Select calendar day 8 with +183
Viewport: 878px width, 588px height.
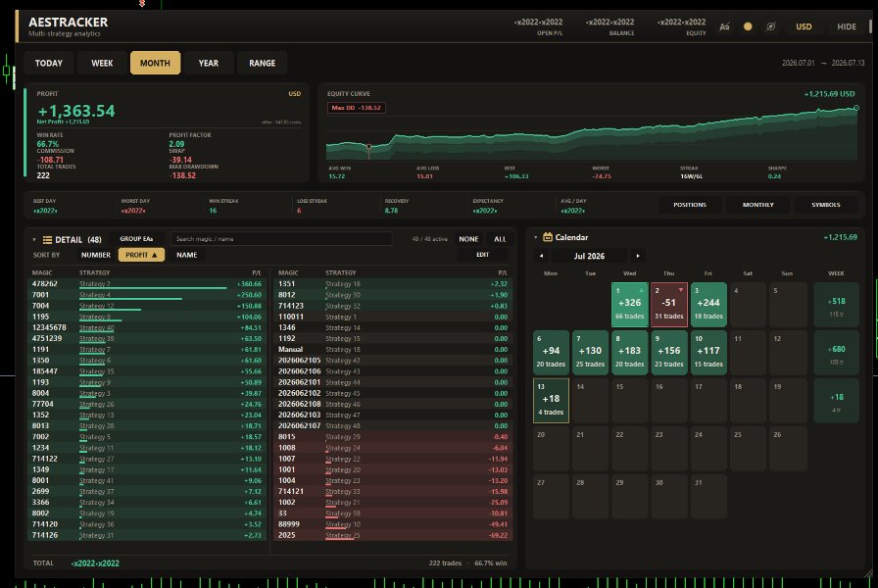coord(629,352)
